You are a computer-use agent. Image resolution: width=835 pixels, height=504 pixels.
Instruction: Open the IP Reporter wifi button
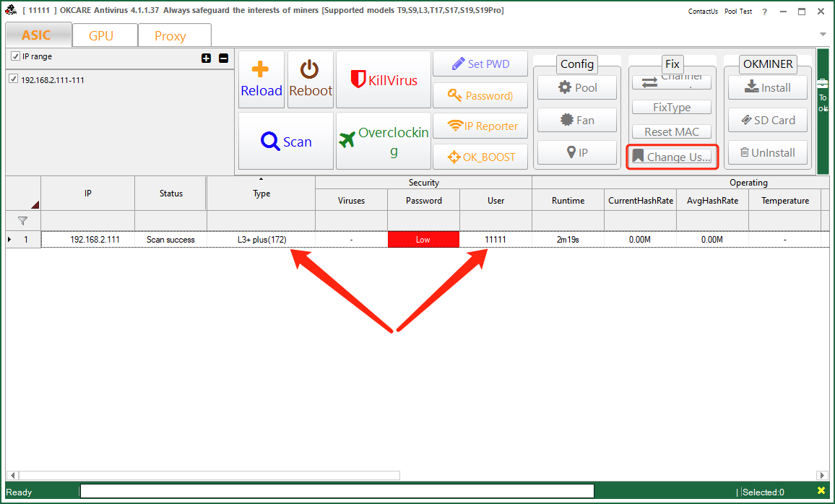[480, 126]
